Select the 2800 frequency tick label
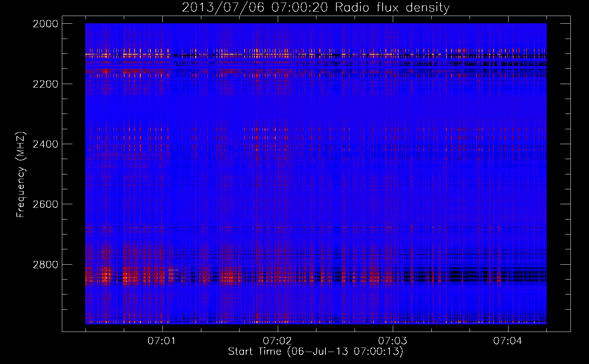589x364 pixels. tap(46, 264)
